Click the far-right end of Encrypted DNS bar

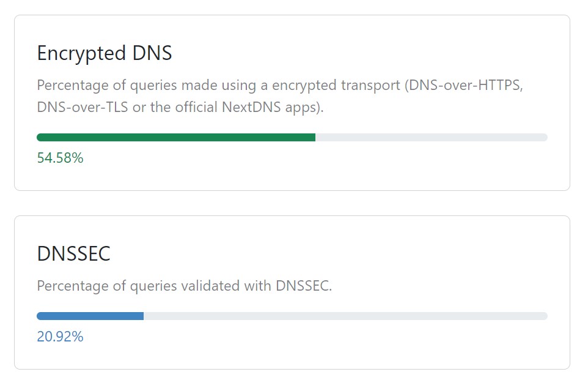tap(544, 138)
